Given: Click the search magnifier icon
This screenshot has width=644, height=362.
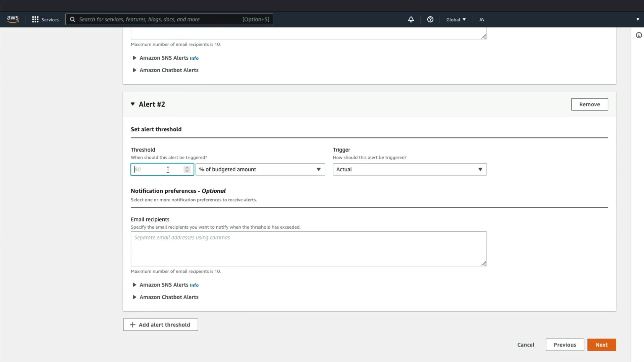Looking at the screenshot, I should (x=72, y=19).
